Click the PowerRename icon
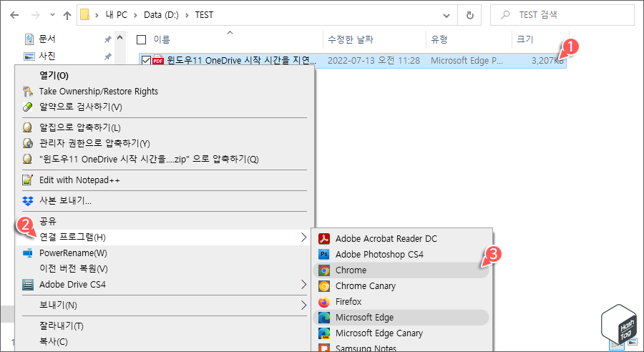The height and width of the screenshot is (352, 644). tap(27, 253)
